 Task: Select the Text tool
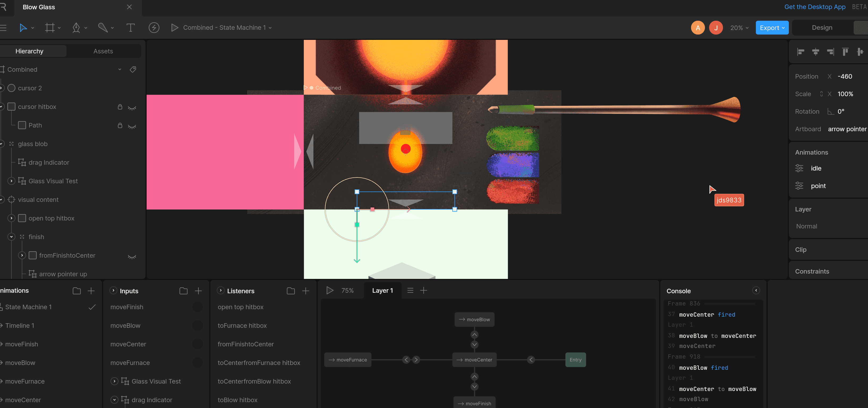click(x=130, y=28)
